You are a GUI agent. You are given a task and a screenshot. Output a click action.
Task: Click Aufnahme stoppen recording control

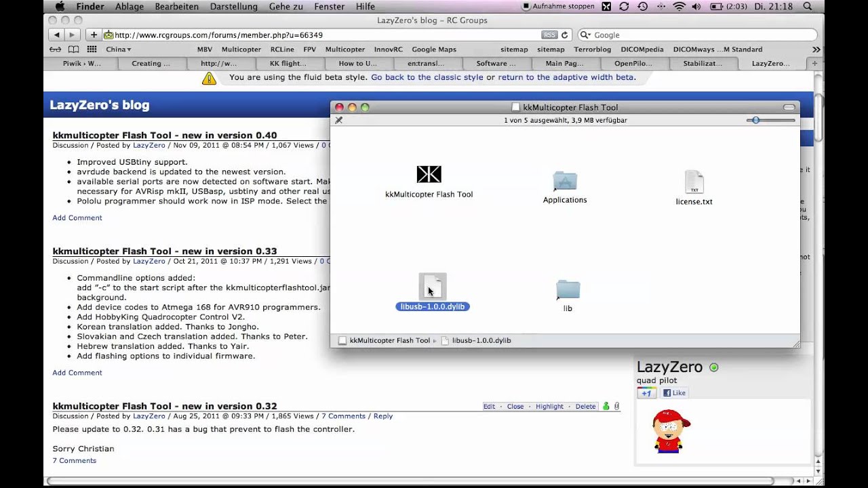559,6
